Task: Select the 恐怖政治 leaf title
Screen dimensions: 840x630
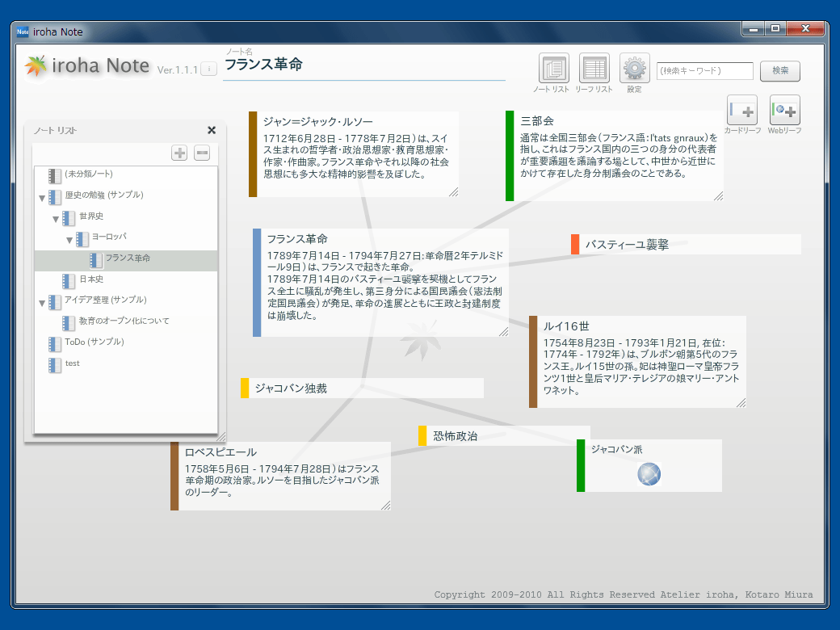Action: click(456, 436)
